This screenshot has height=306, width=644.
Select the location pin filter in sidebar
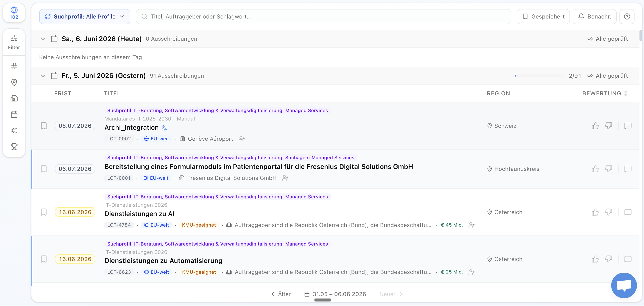pos(14,82)
